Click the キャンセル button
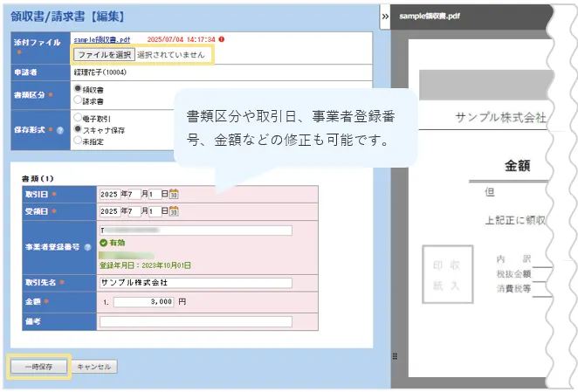 click(x=93, y=368)
